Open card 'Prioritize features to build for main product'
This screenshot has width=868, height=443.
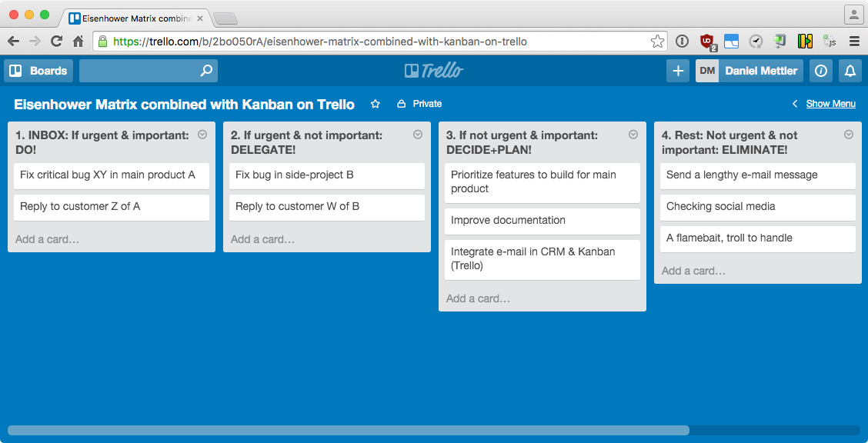(542, 182)
